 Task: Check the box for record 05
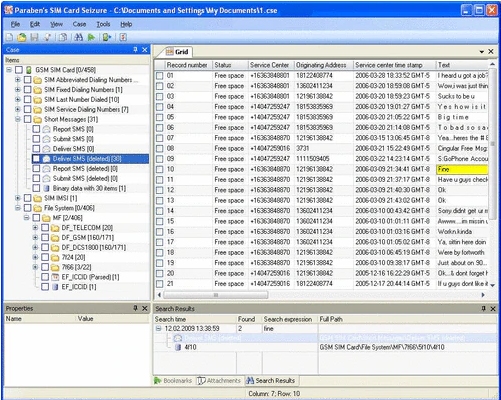coord(160,117)
